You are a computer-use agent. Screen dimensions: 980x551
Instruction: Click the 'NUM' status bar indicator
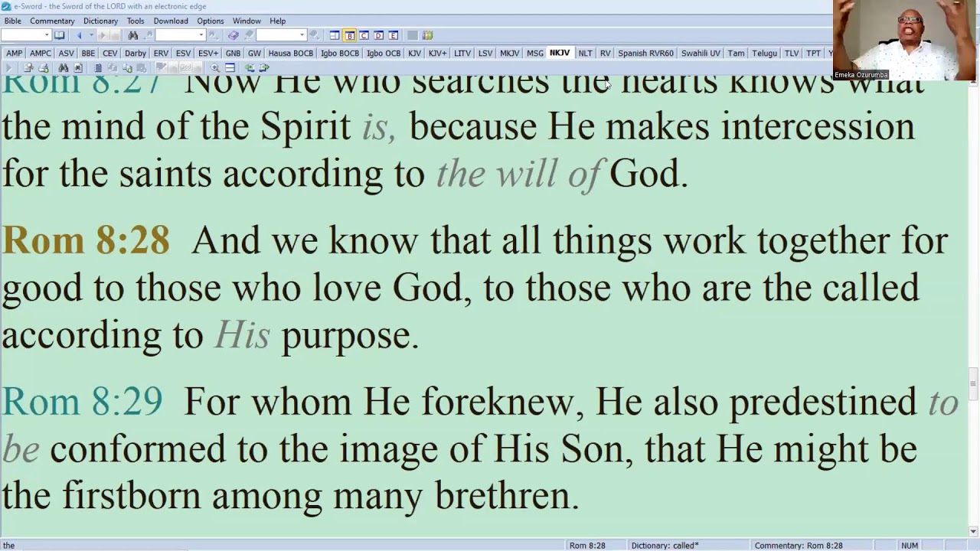point(910,546)
